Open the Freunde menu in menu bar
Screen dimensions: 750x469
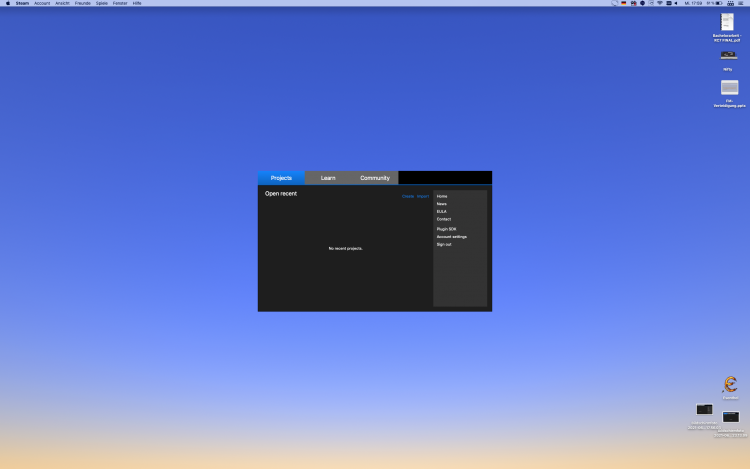point(82,3)
